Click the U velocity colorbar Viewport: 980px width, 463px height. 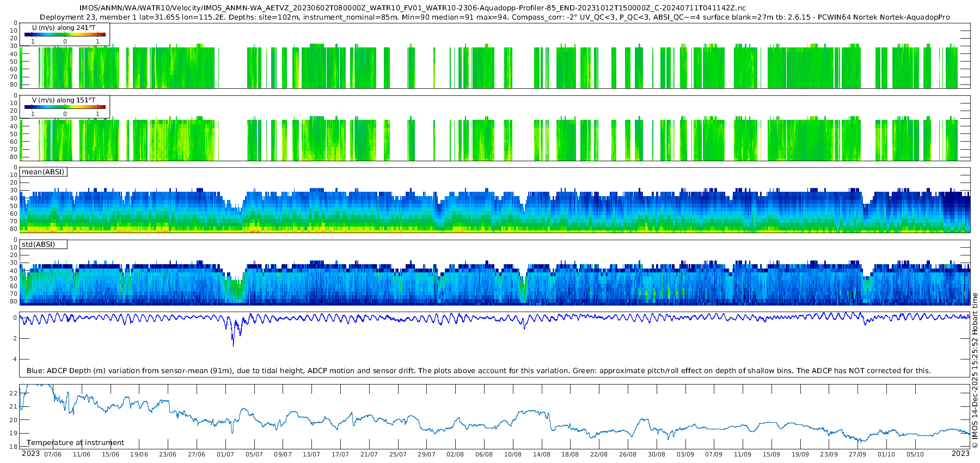[x=65, y=35]
